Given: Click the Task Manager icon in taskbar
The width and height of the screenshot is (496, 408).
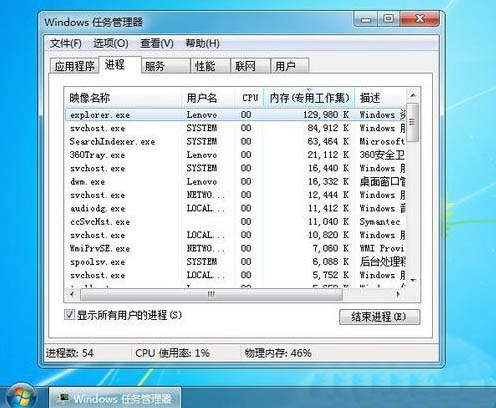Looking at the screenshot, I should (63, 398).
